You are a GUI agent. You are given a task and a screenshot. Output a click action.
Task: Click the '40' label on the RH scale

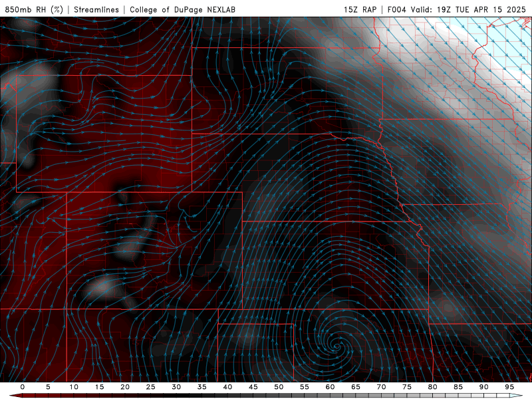227,387
